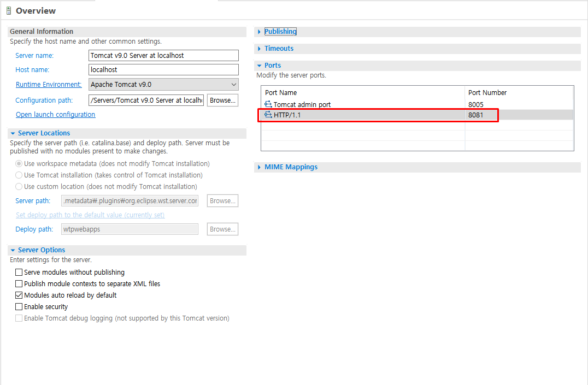Screen dimensions: 588x385
Task: Click the Deploy path field showing wtpwebapps
Action: 130,229
